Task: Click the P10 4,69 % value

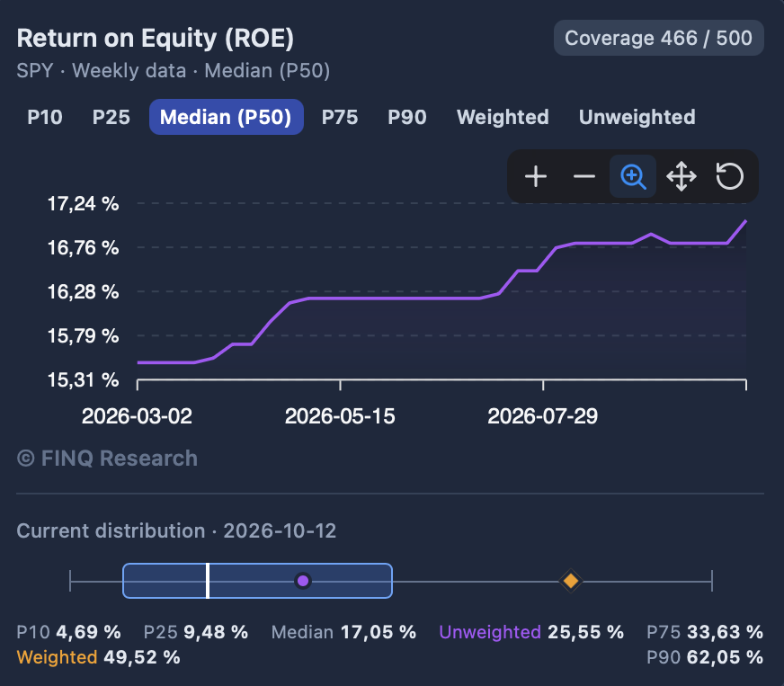Action: [68, 632]
